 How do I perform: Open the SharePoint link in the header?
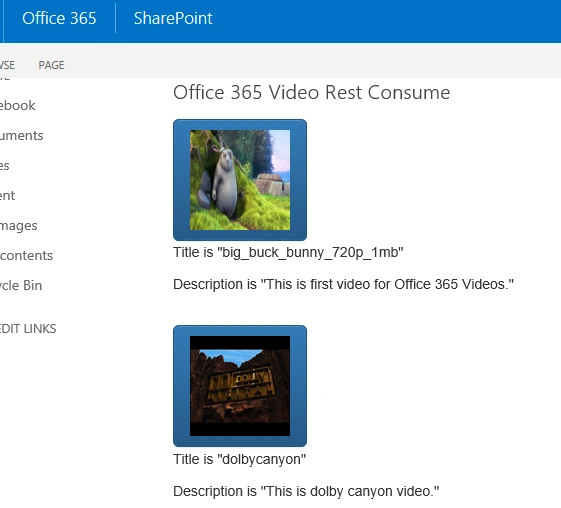(173, 18)
